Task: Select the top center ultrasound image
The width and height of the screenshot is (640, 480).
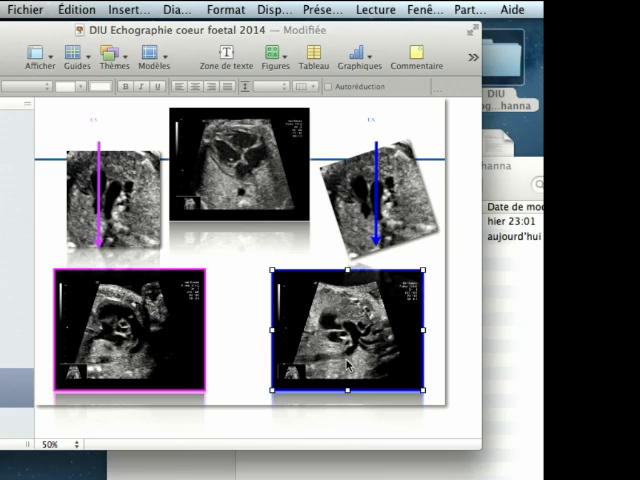Action: point(239,164)
